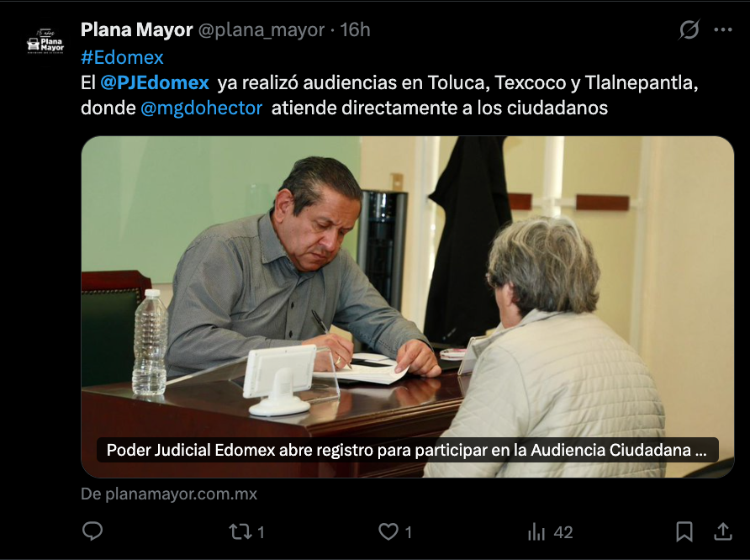The image size is (750, 560).
Task: Visit the @PJEdomex mentioned profile
Action: (155, 82)
